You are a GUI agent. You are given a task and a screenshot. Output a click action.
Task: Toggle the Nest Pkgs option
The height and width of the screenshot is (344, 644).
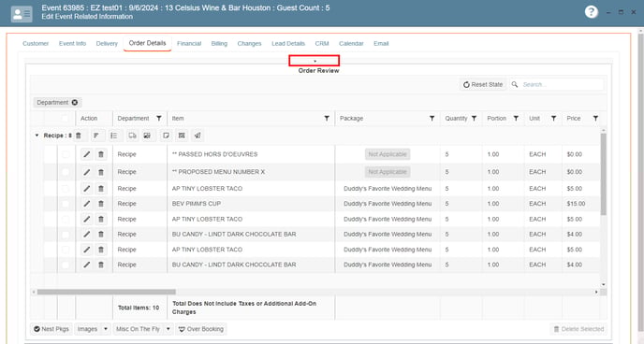click(x=51, y=329)
